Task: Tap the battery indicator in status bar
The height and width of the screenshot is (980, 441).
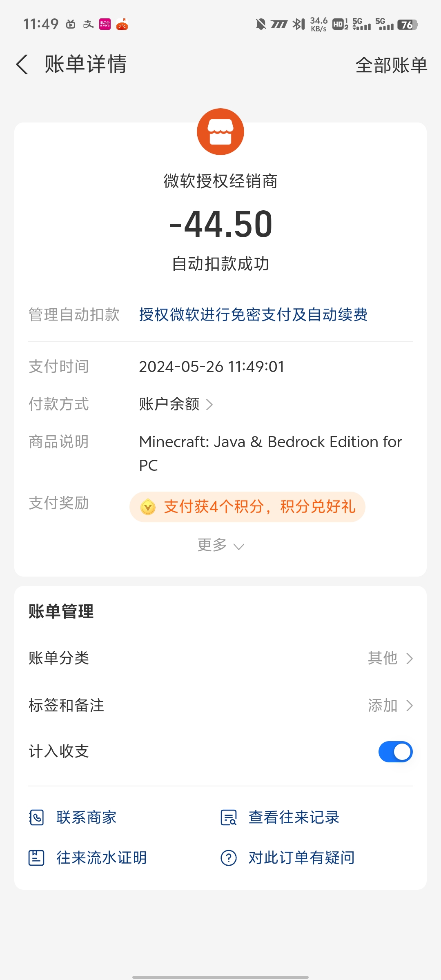Action: [x=408, y=24]
